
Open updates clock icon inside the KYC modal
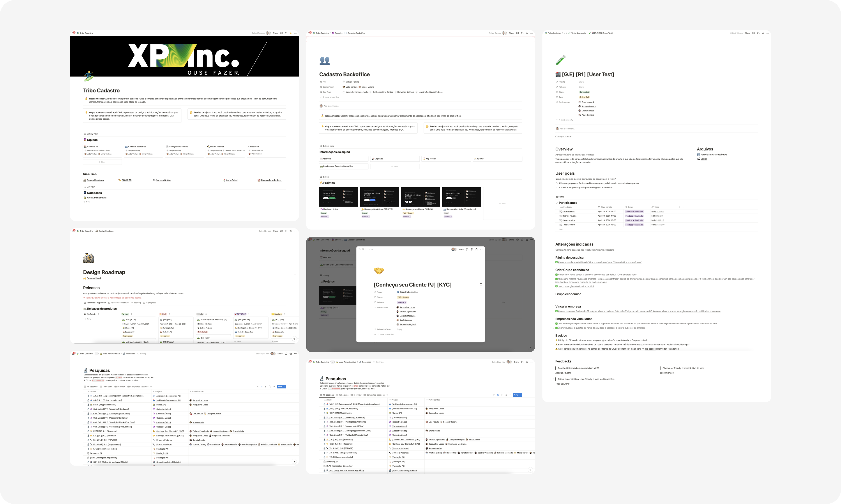(x=472, y=249)
